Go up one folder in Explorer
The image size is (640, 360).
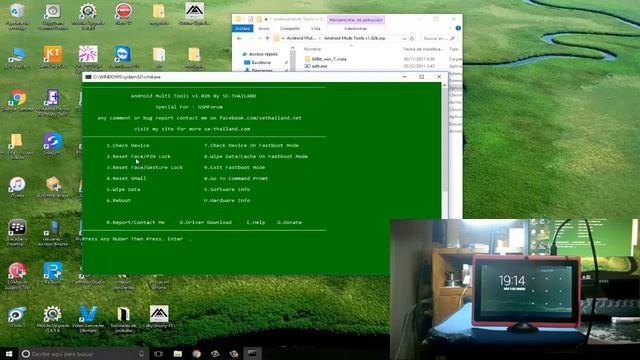267,38
